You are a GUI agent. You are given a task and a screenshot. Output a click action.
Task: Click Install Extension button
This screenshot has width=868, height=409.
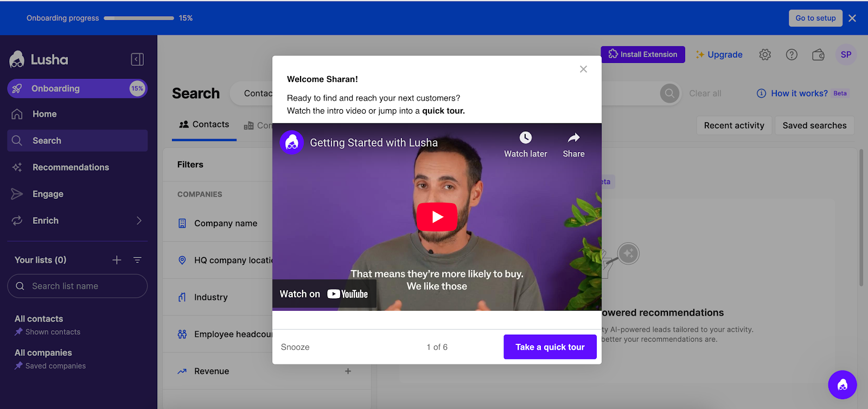643,54
